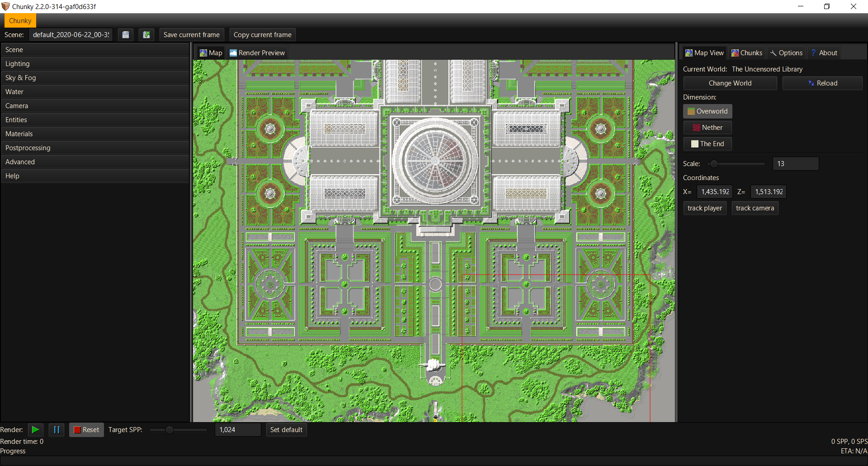868x466 pixels.
Task: Click the Chunky app icon in title bar
Action: [5, 6]
